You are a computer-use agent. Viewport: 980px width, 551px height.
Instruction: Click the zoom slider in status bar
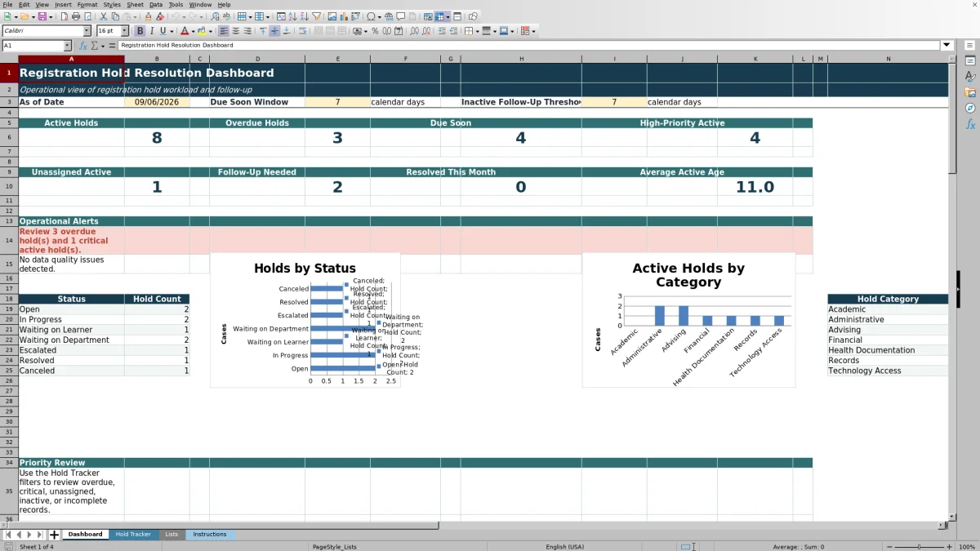click(920, 547)
